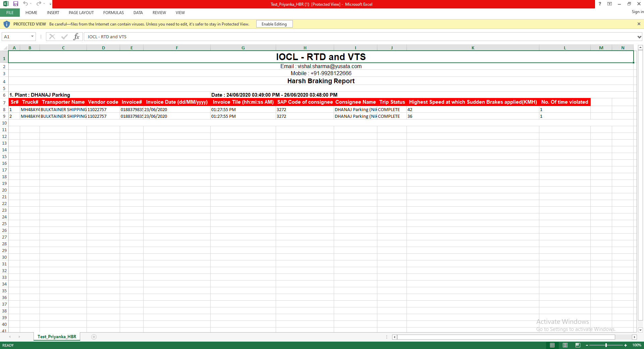Switch to the INSERT ribbon tab
The height and width of the screenshot is (349, 644).
pos(53,13)
